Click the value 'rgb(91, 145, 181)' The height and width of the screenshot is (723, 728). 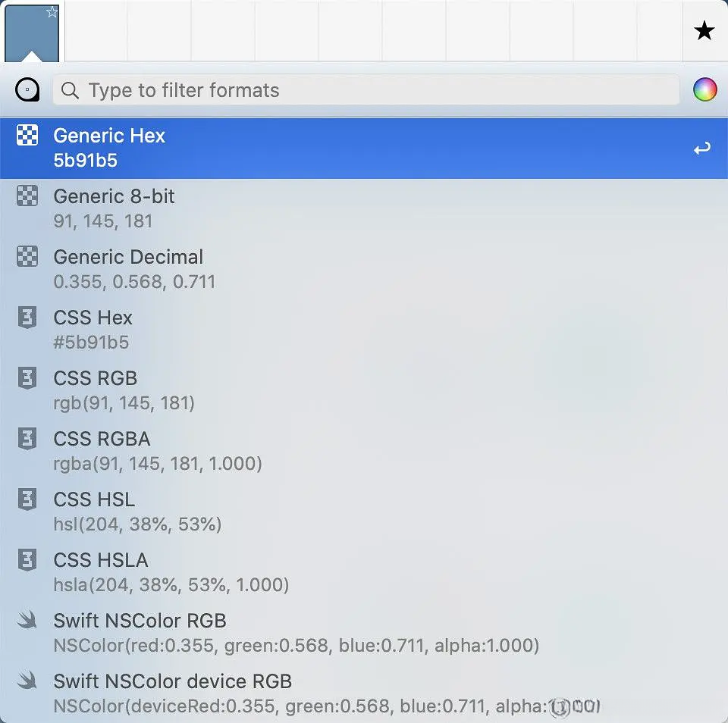coord(124,403)
